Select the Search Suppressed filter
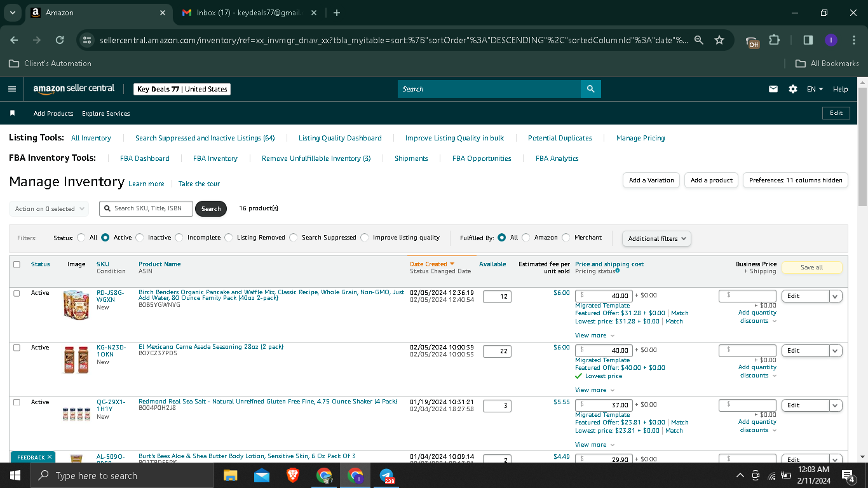The height and width of the screenshot is (488, 868). click(x=293, y=238)
